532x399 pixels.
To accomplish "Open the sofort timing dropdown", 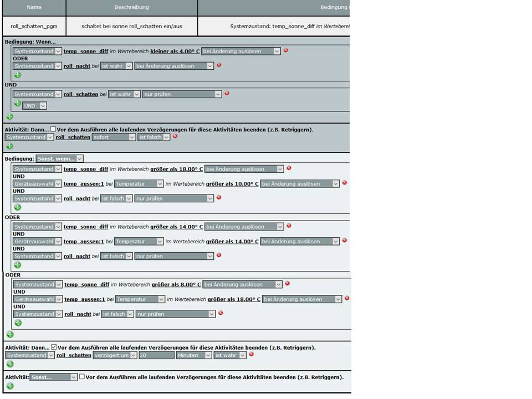I will (x=114, y=137).
